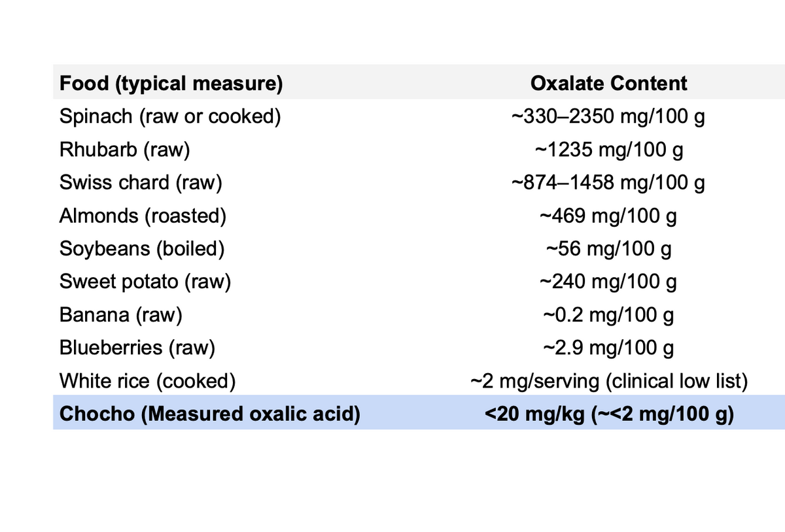Select the ~874–1458 mg/100 g value
Image resolution: width=785 pixels, height=532 pixels.
[x=608, y=182]
